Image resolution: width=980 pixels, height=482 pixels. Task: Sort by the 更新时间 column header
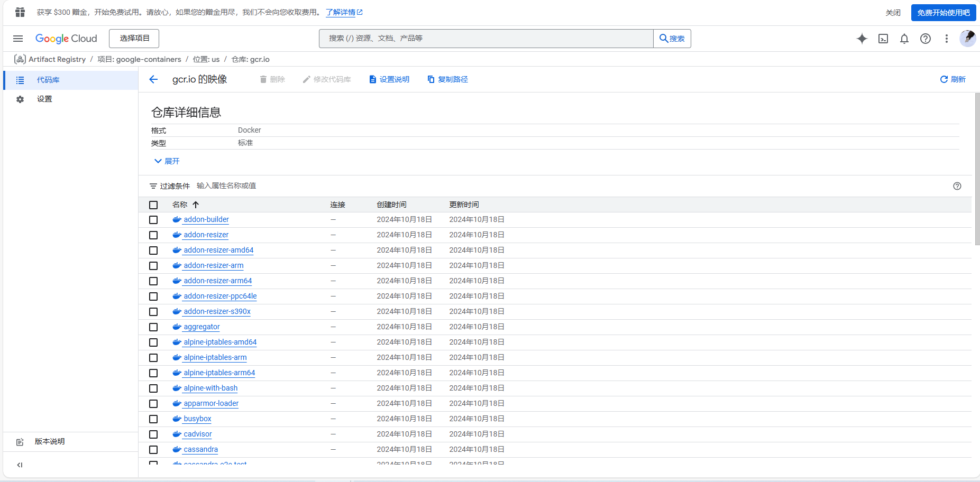click(x=464, y=205)
